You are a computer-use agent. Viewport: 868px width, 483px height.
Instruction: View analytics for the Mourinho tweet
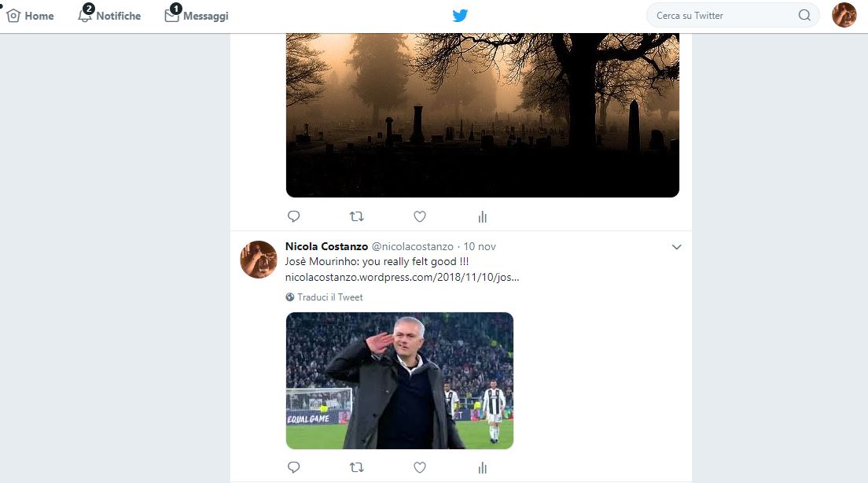pos(483,468)
